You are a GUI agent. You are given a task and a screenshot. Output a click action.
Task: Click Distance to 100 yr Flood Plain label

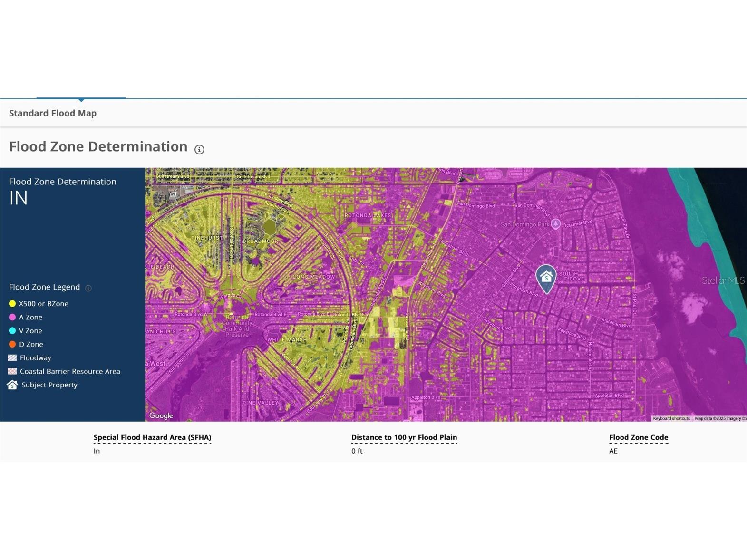tap(404, 437)
